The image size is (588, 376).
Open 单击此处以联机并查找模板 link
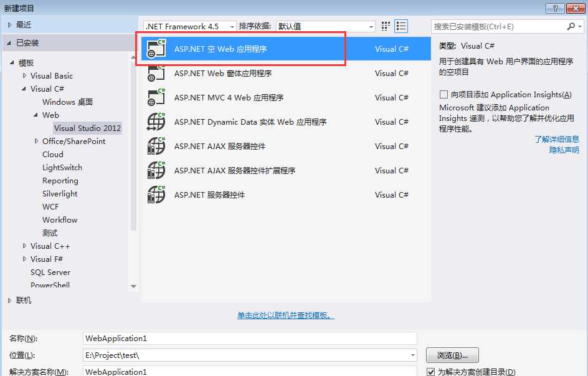pos(286,316)
